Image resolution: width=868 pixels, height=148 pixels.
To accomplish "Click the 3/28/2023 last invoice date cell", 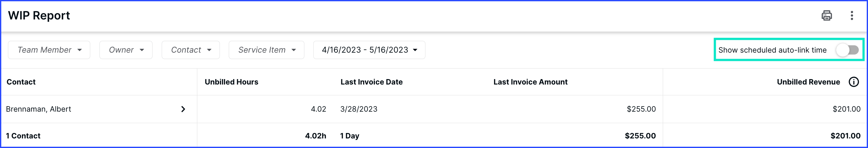I will pos(359,109).
